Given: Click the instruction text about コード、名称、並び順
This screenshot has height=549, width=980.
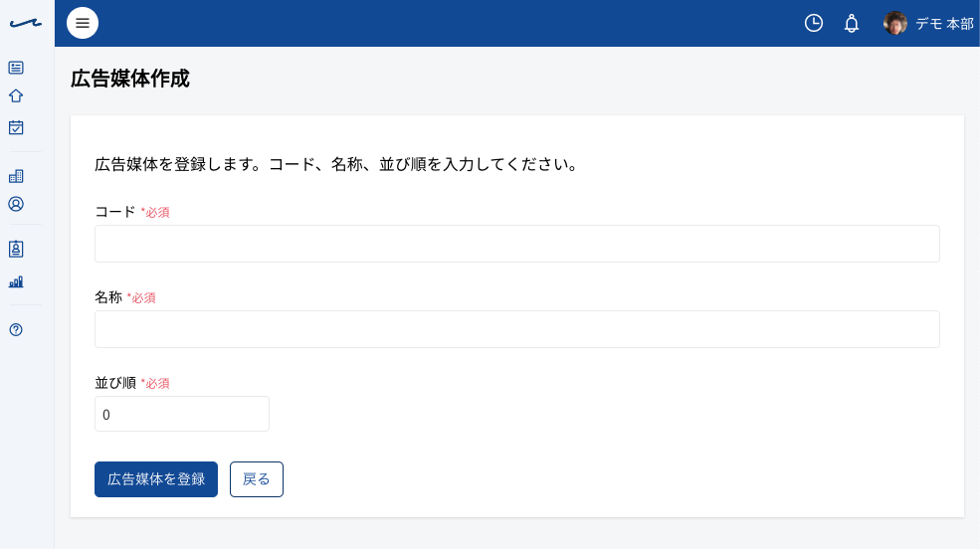Looking at the screenshot, I should (x=338, y=164).
